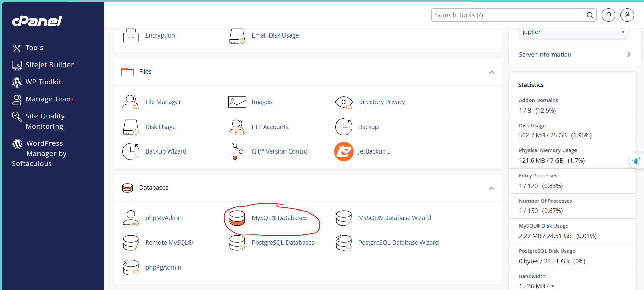This screenshot has width=644, height=290.
Task: Click the Statistics heading
Action: [531, 85]
